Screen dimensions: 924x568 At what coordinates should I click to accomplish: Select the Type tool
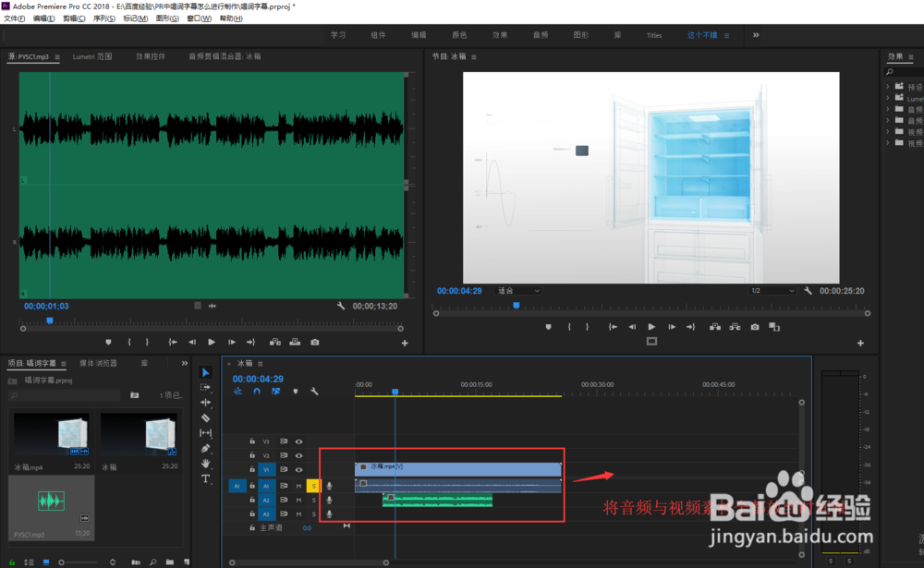point(206,478)
